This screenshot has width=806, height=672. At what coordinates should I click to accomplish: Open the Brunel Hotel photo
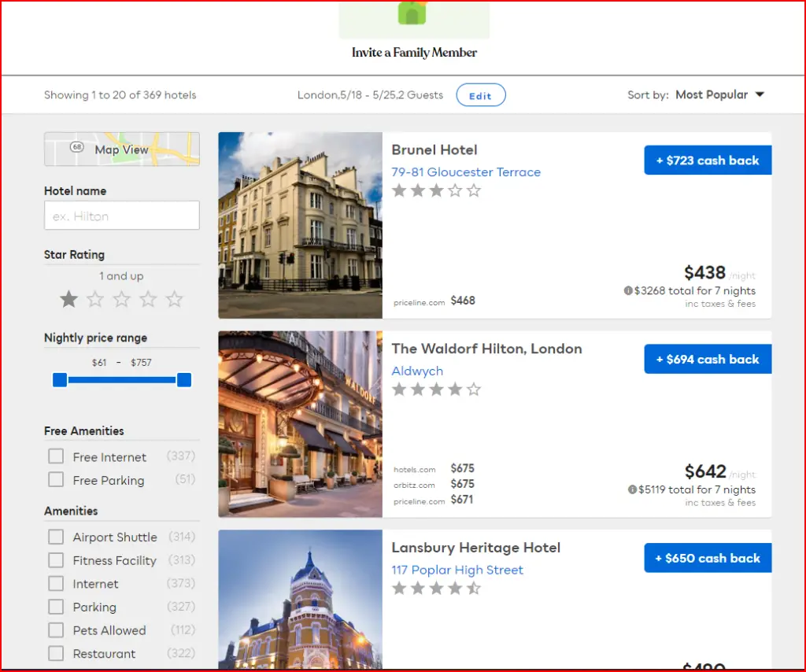click(x=300, y=226)
